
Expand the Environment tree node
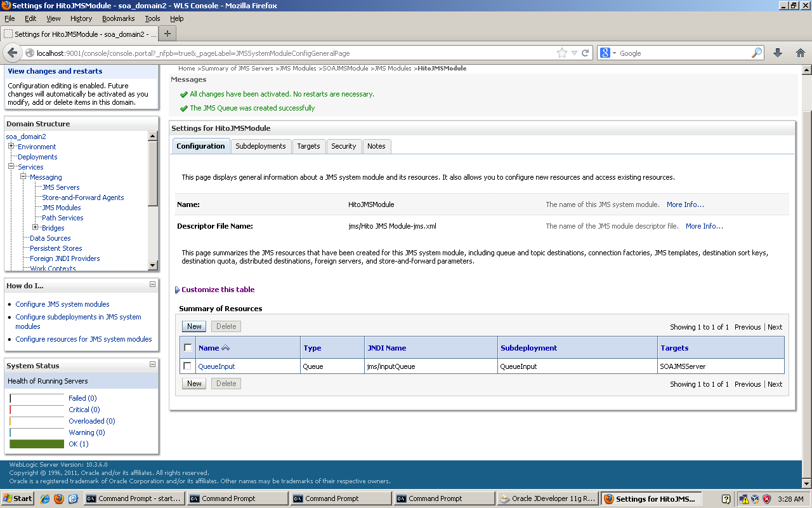point(10,146)
